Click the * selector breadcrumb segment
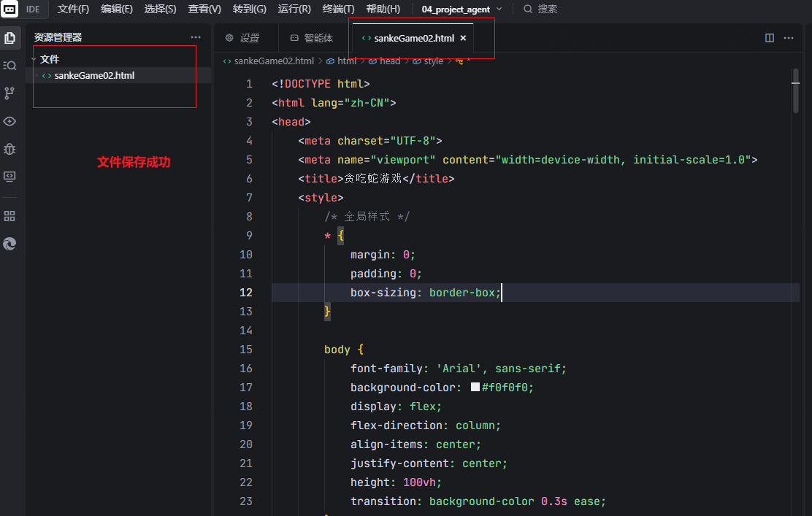 coord(464,61)
